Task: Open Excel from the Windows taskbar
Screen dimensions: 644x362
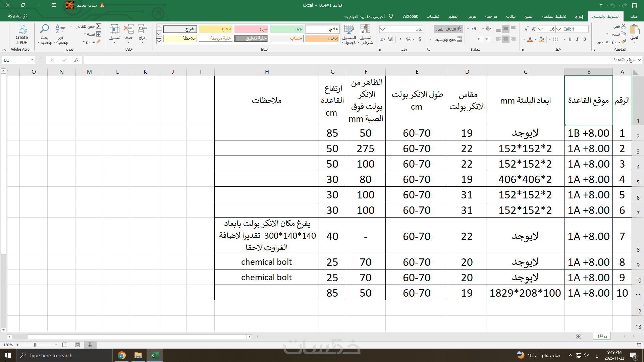Action: coord(154,355)
